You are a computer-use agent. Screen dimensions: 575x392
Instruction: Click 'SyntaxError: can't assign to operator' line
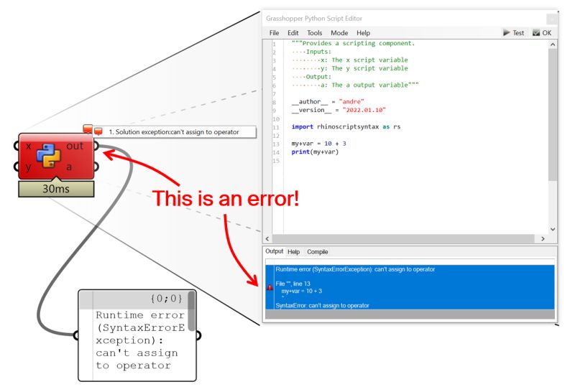322,306
